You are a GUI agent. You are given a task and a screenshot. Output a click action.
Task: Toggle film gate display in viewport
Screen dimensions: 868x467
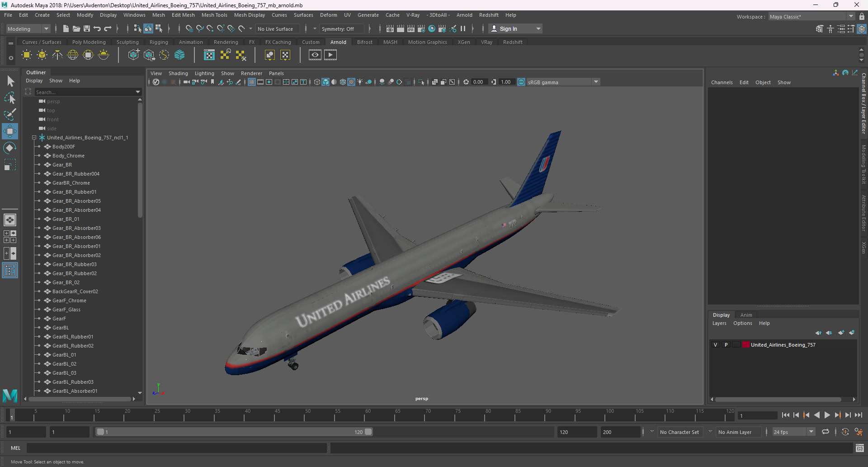(x=260, y=82)
